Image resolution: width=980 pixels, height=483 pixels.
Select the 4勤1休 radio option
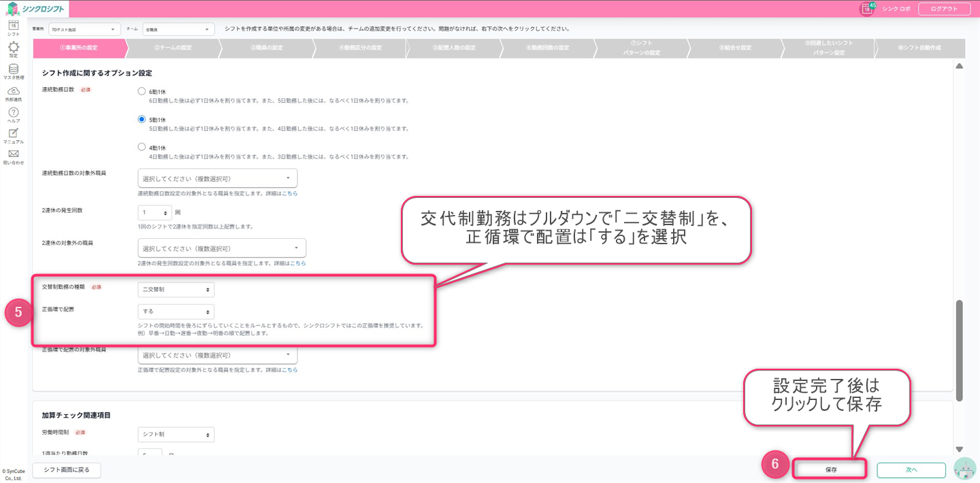point(142,146)
